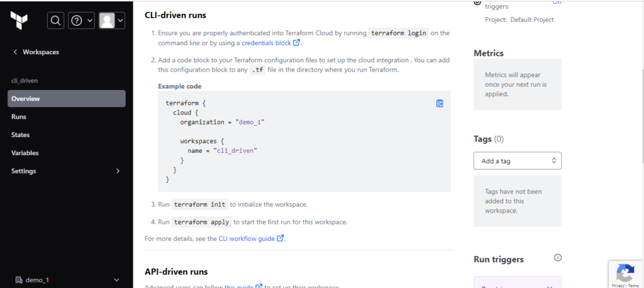
Task: Click the '.tf' inline code snippet
Action: (x=257, y=70)
